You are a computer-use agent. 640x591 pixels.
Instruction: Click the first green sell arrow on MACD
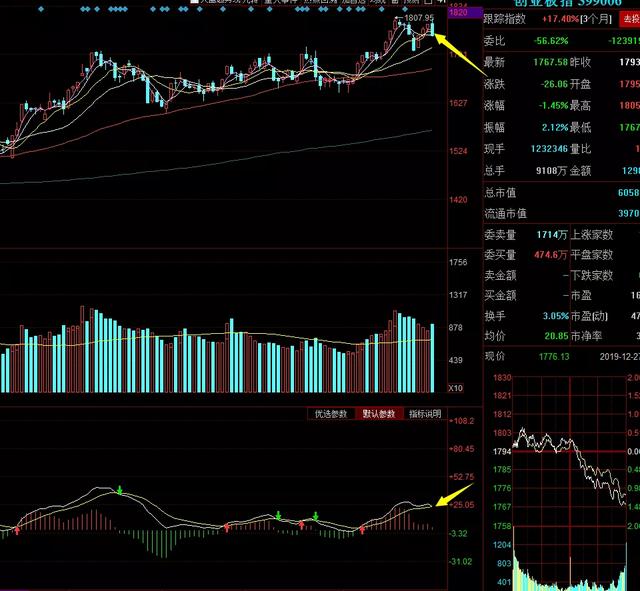[x=120, y=490]
